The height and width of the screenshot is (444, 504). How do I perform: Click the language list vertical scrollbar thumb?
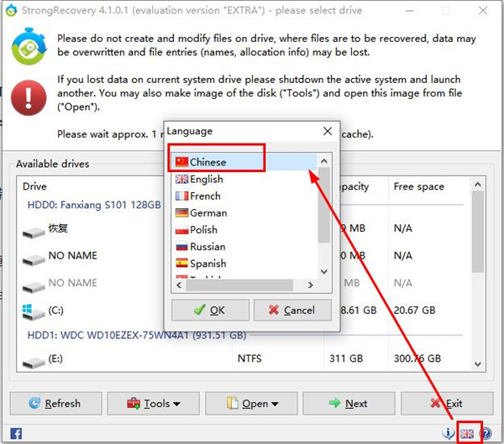click(x=324, y=205)
